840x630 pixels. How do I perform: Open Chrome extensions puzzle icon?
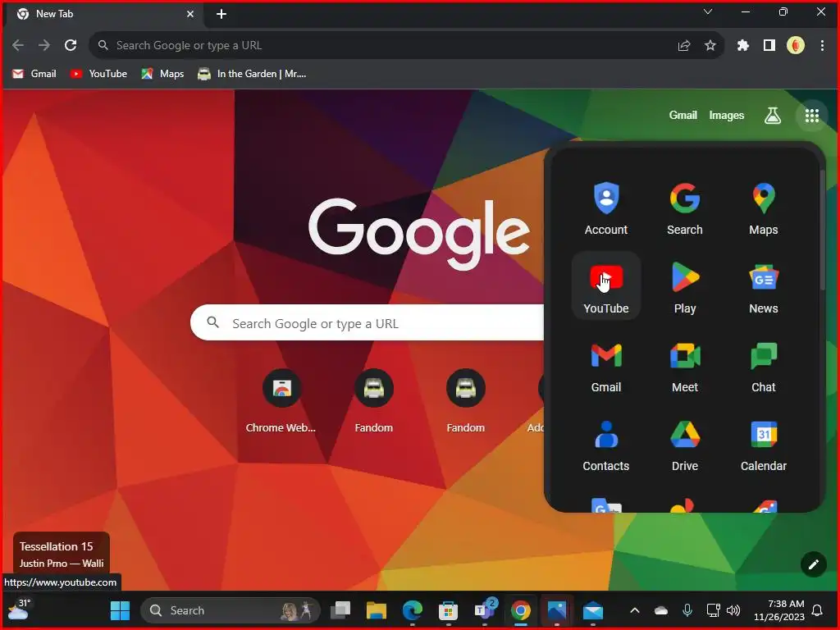point(742,46)
